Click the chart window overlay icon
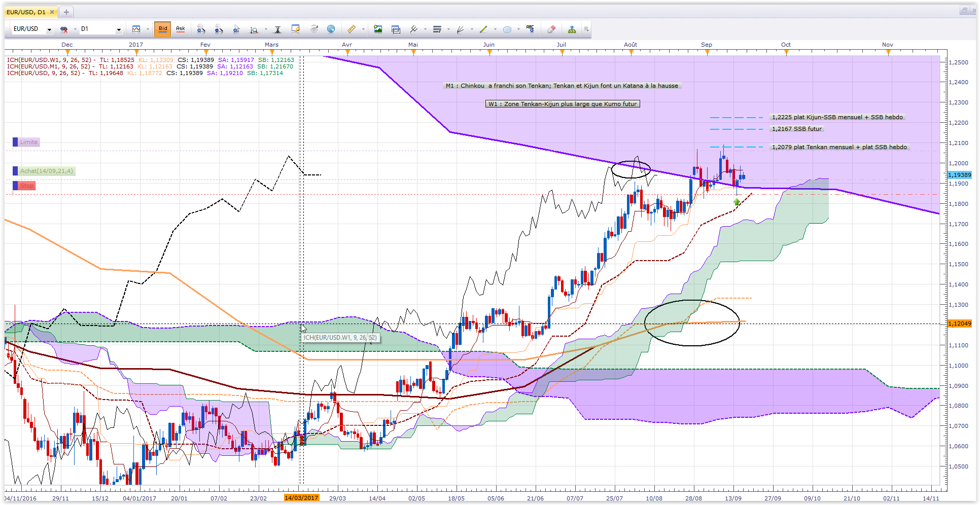This screenshot has width=980, height=505. (396, 29)
